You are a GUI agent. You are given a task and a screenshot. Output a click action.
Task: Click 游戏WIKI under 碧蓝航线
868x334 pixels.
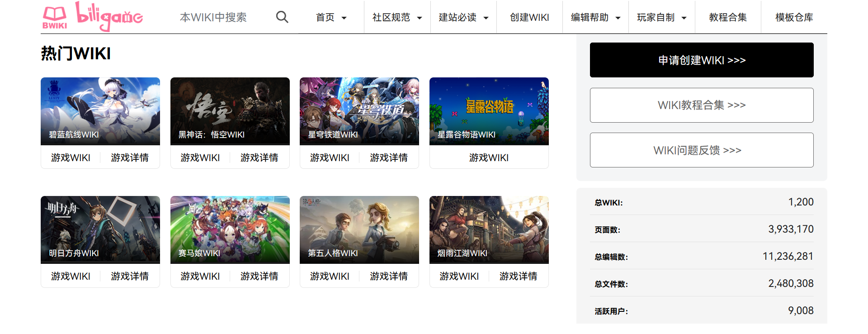click(71, 157)
